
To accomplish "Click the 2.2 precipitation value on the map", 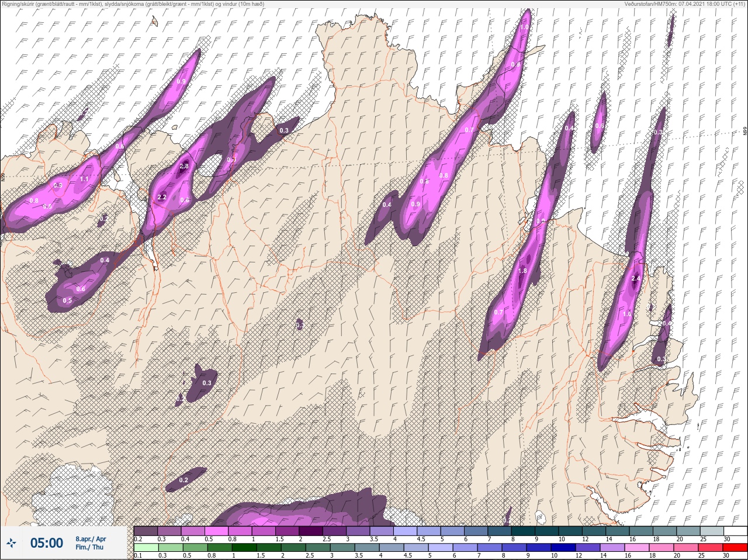I will point(162,198).
